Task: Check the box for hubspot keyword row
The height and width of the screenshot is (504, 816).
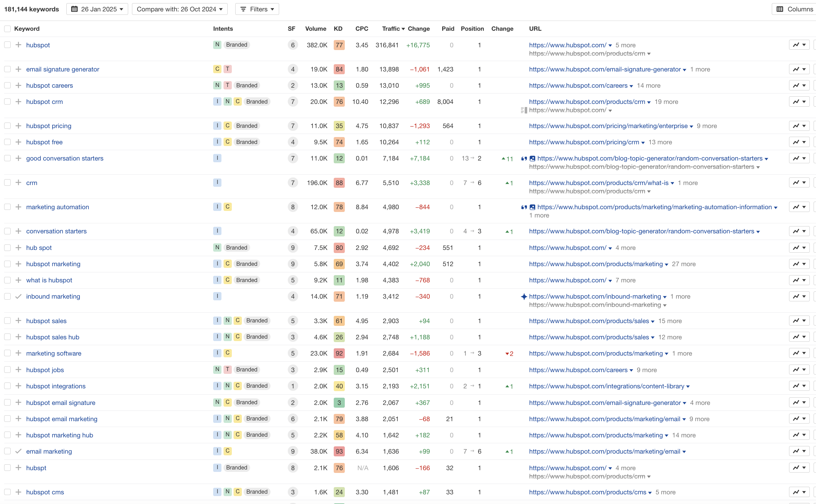Action: point(7,45)
